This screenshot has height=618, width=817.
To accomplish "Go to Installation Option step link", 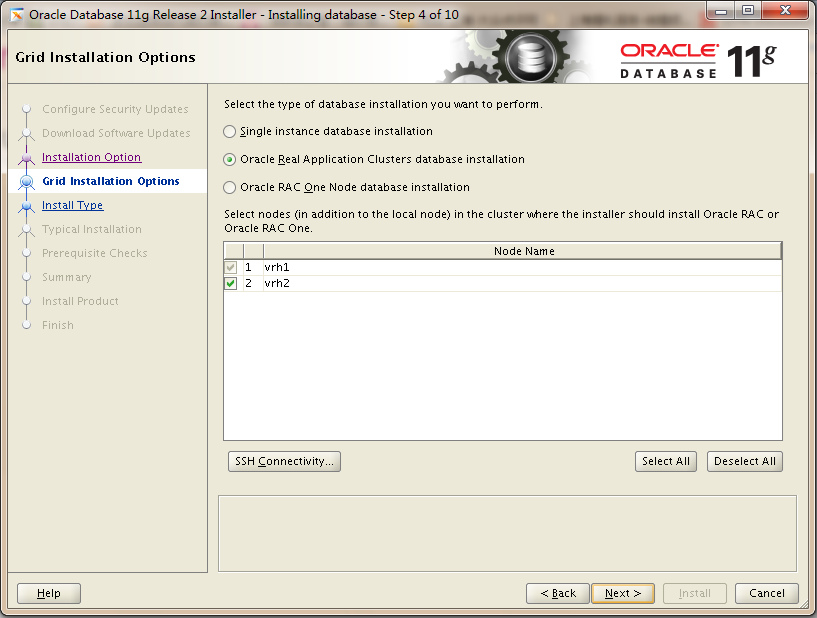I will pyautogui.click(x=91, y=157).
